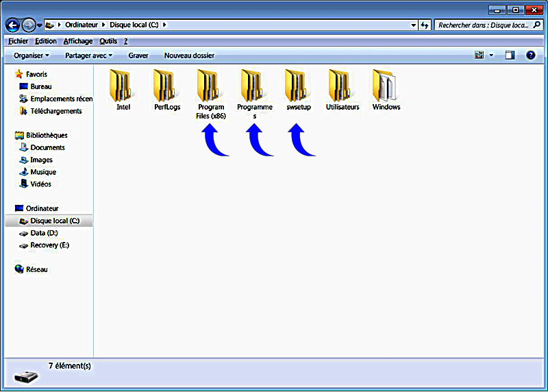Select Ordinateur in the address breadcrumb
548x392 pixels.
pyautogui.click(x=82, y=25)
